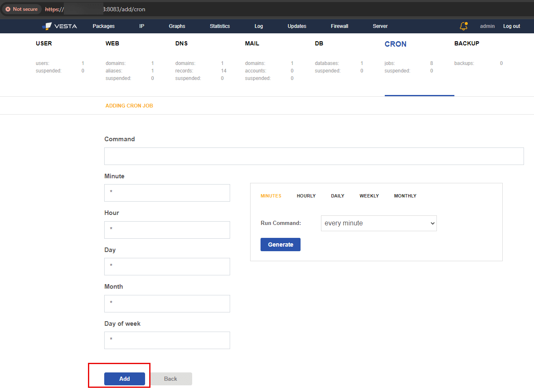Switch to the HOURLY schedule tab

[x=306, y=196]
